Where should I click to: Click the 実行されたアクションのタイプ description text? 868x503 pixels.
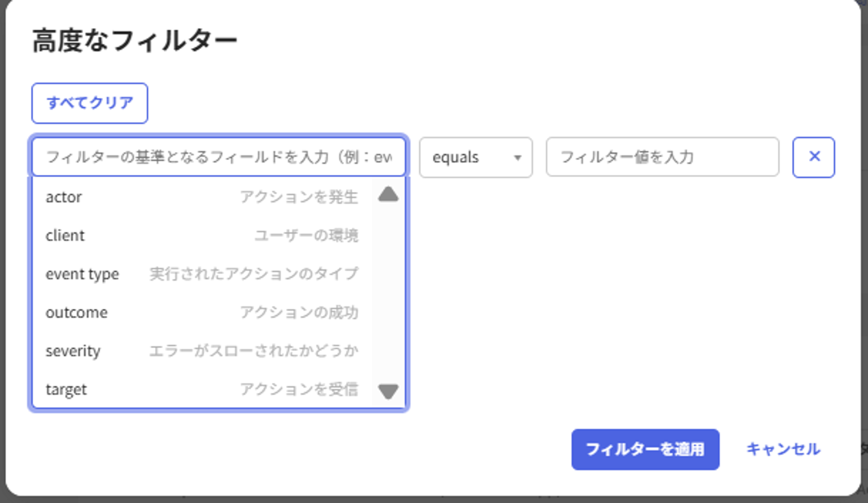click(254, 274)
